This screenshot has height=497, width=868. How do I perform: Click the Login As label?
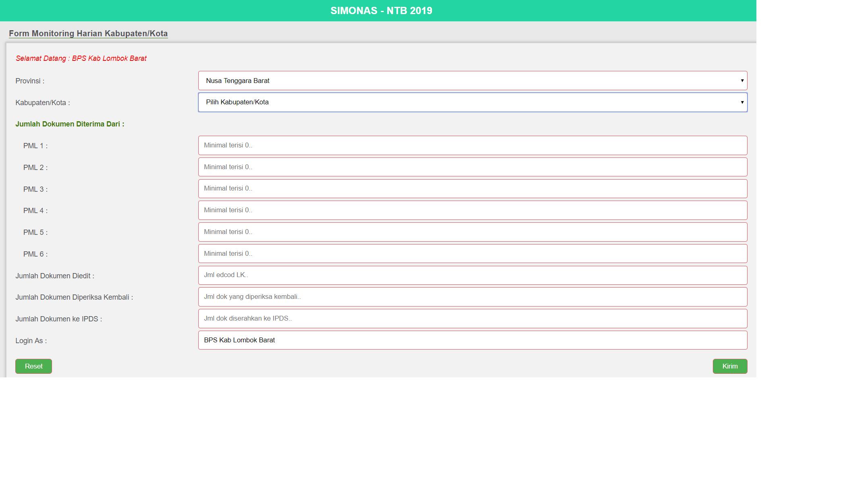(x=31, y=341)
